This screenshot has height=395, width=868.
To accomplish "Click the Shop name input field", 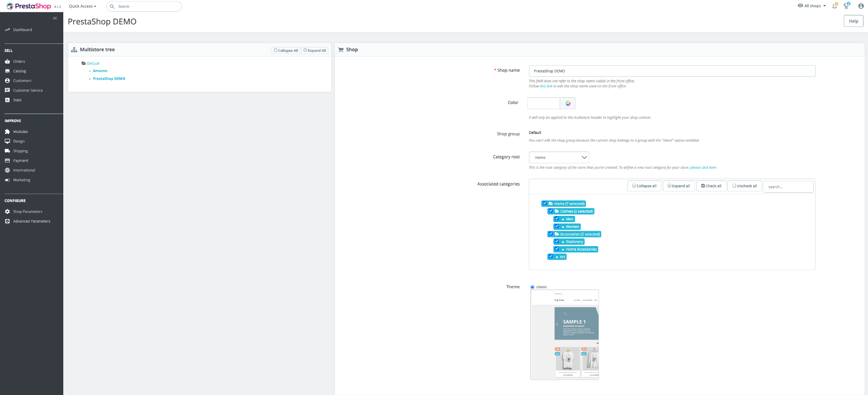I will [672, 71].
